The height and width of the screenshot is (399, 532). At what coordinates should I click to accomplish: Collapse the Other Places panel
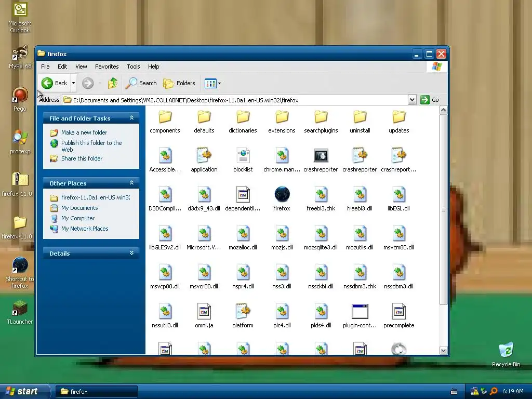131,183
